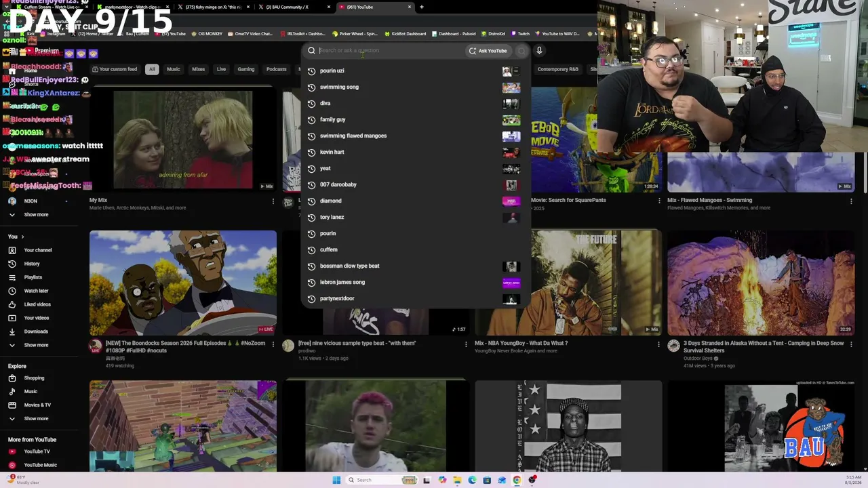Open 'Mix - NBA YoungBoy - What Da What ?' title

click(x=521, y=343)
